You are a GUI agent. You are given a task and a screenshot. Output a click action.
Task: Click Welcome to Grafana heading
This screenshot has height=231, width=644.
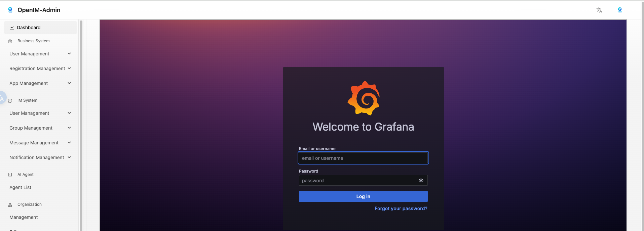pyautogui.click(x=363, y=127)
